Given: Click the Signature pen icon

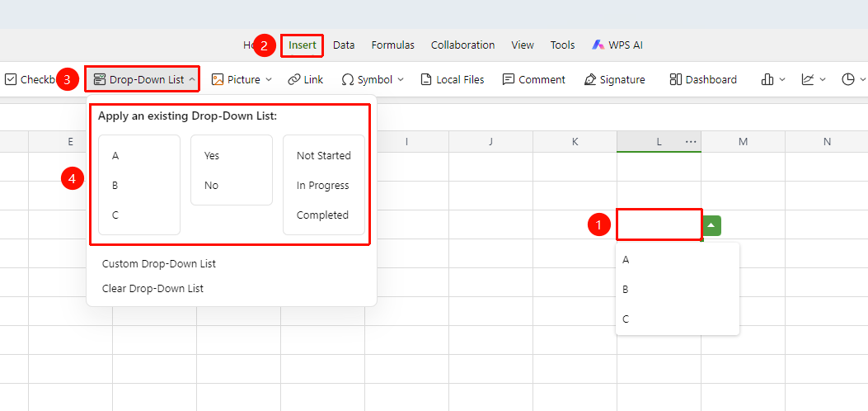Looking at the screenshot, I should coord(590,80).
